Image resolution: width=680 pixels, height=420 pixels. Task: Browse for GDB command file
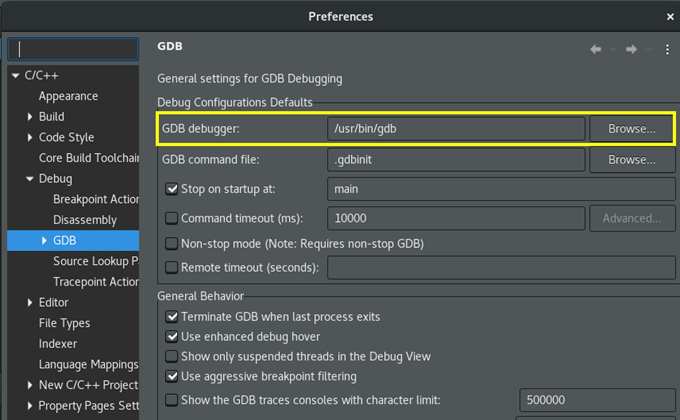tap(631, 160)
